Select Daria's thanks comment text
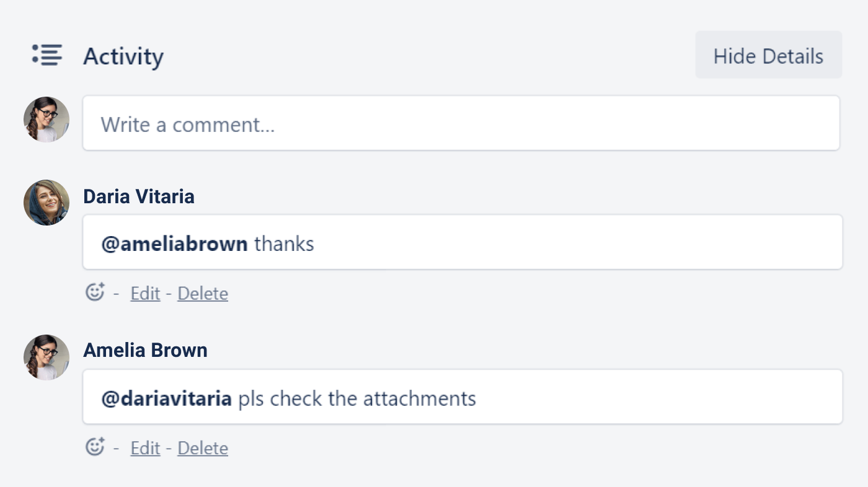 (283, 243)
